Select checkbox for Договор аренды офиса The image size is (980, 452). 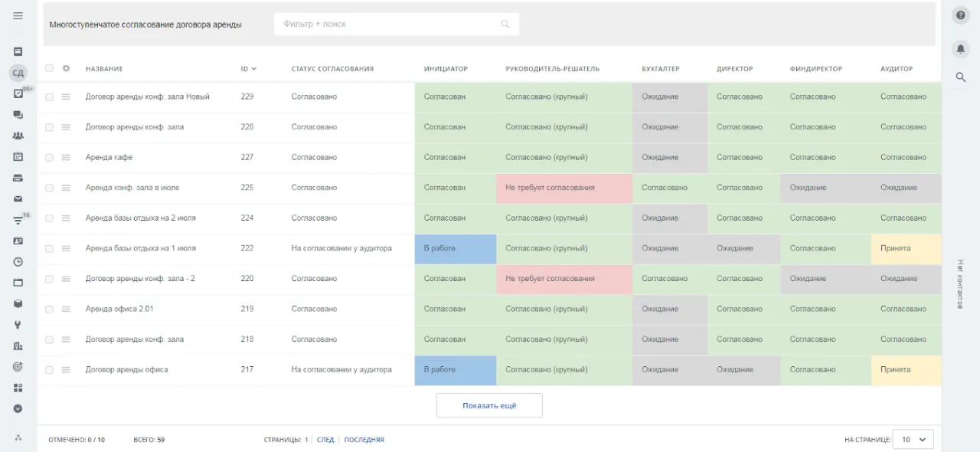49,370
